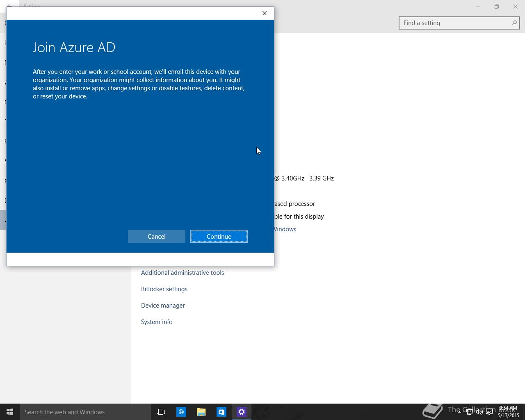Click the search magnifier in Find a setting
Image resolution: width=525 pixels, height=420 pixels.
point(514,23)
